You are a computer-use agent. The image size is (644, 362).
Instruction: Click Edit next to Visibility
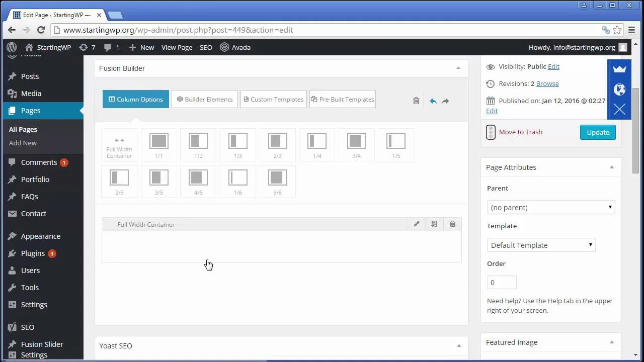pos(553,66)
